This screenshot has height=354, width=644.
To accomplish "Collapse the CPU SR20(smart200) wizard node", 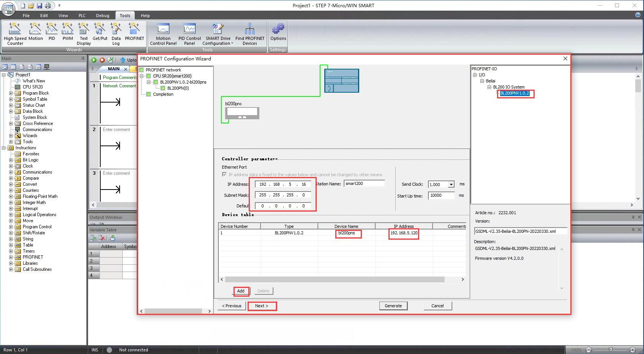I will [142, 76].
